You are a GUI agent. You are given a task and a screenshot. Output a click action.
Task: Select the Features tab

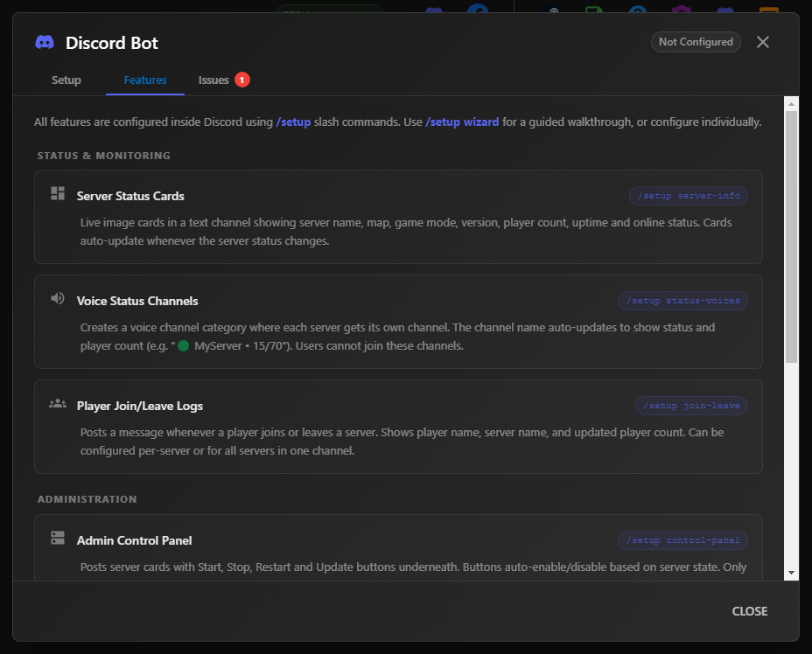tap(145, 80)
